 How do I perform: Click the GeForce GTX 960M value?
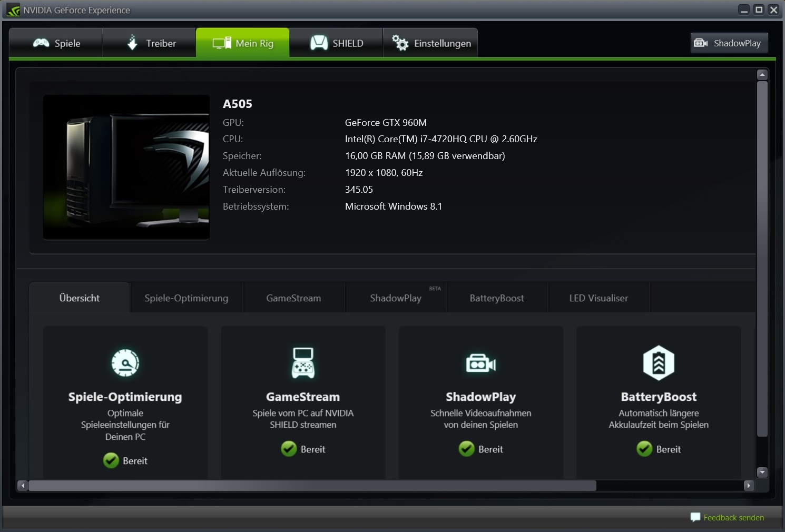pyautogui.click(x=386, y=123)
